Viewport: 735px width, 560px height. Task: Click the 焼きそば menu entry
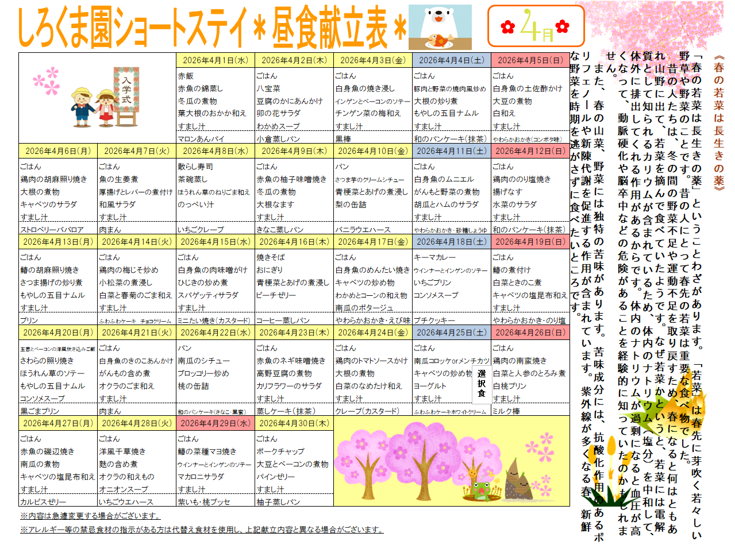tap(271, 257)
